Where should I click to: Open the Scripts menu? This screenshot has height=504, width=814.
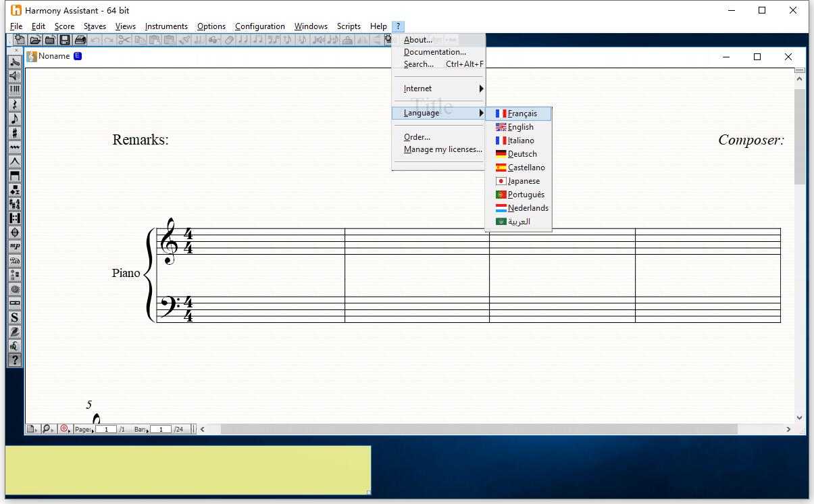349,26
